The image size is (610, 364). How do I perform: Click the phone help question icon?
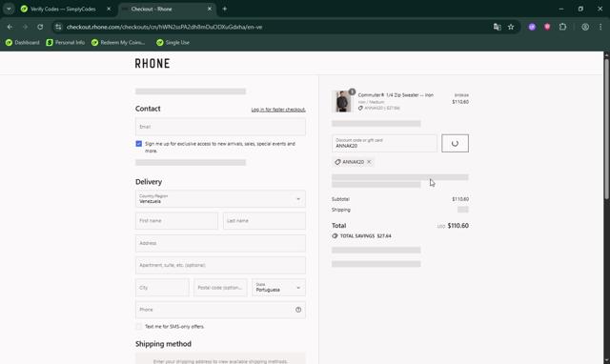pyautogui.click(x=298, y=310)
